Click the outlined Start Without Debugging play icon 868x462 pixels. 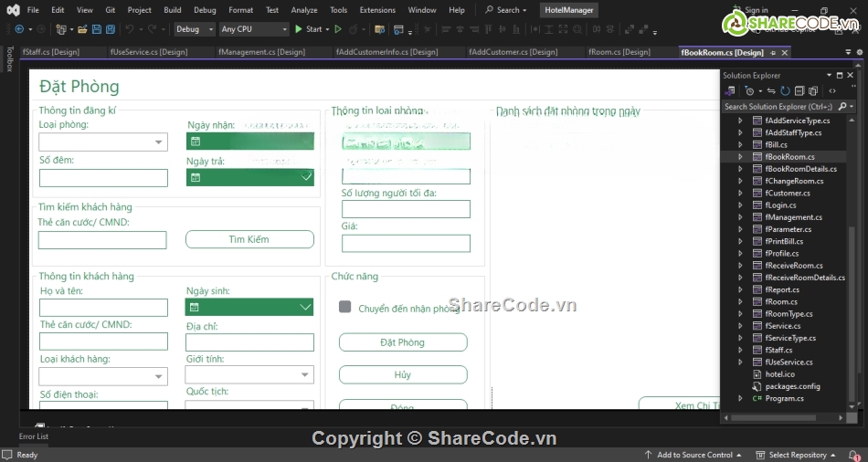coord(338,29)
